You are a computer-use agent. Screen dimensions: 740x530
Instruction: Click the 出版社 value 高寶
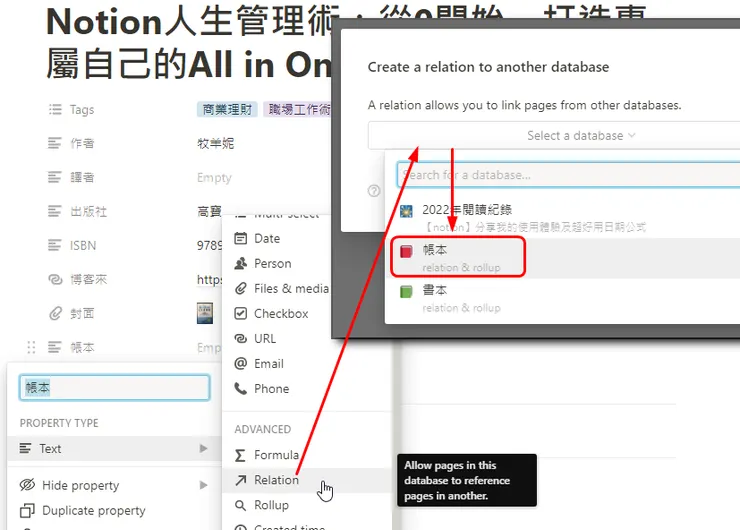point(209,211)
